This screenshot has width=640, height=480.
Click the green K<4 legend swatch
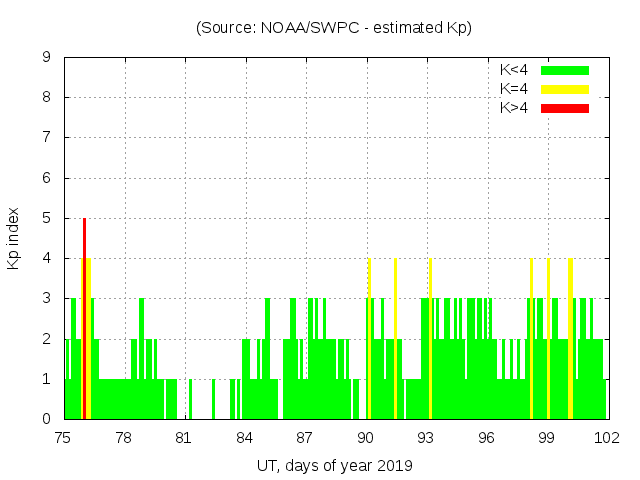point(565,70)
